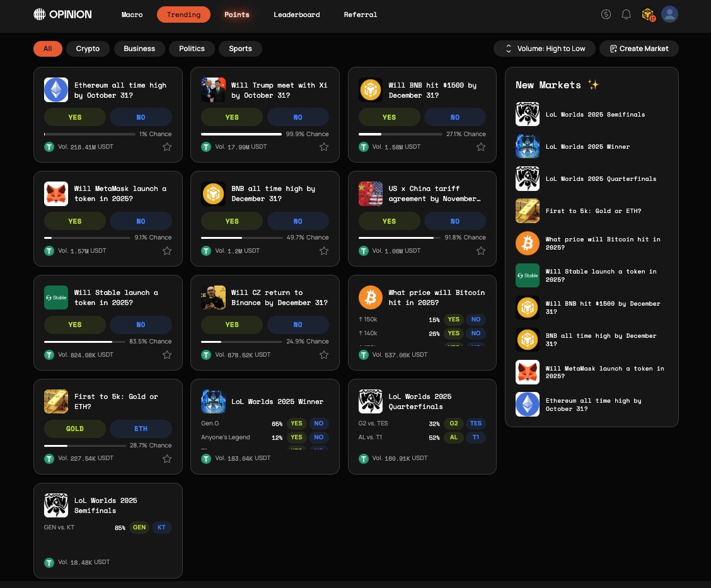Pick NO on MetaMask token launch
Viewport: 711px width, 588px height.
point(141,221)
